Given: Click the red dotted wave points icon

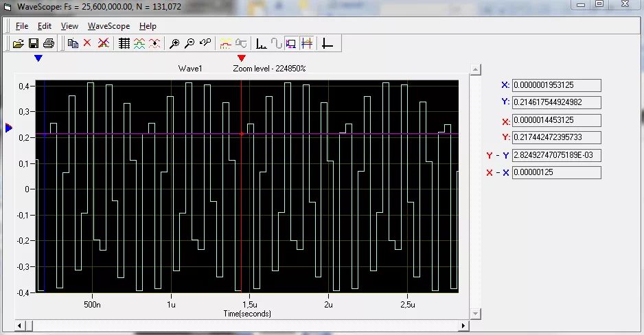Looking at the screenshot, I should pos(154,43).
